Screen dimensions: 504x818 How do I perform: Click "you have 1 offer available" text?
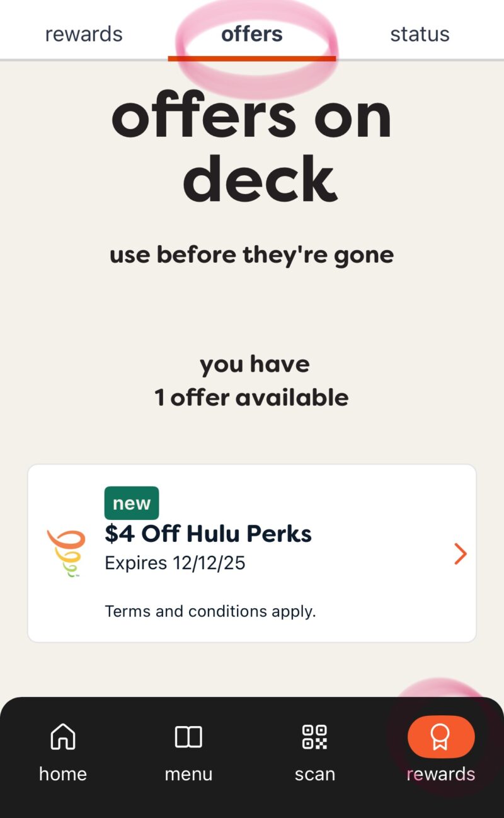tap(252, 381)
